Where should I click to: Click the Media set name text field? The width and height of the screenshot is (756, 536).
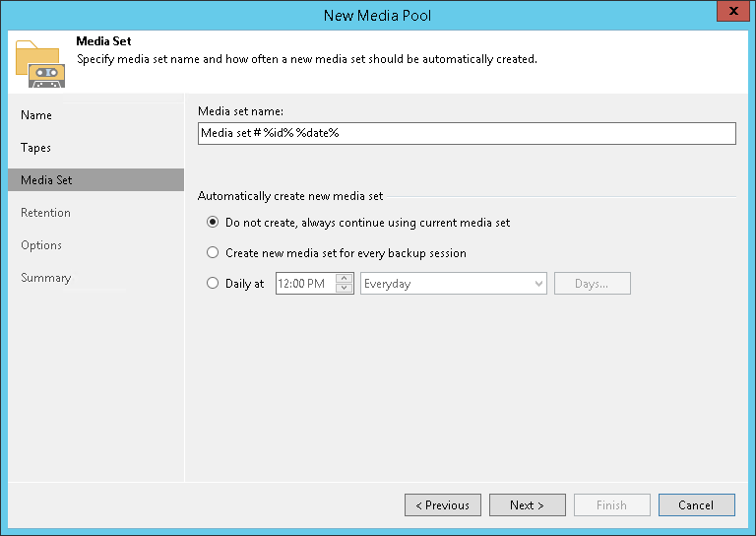[x=467, y=133]
